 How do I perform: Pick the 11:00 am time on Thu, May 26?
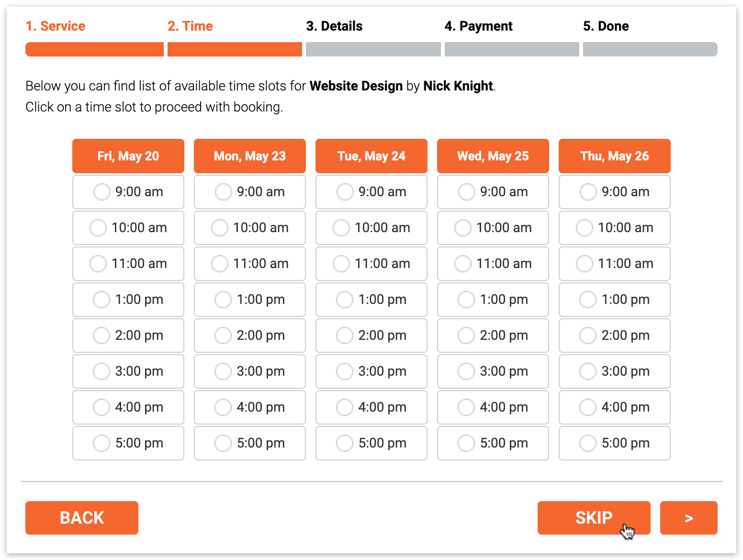[x=614, y=264]
